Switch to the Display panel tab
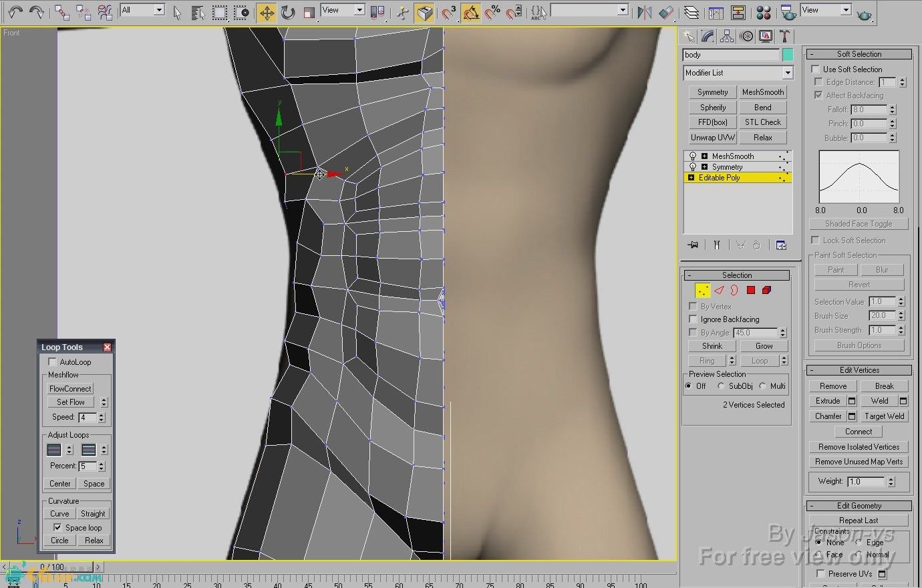Viewport: 922px width, 588px height. click(x=766, y=37)
